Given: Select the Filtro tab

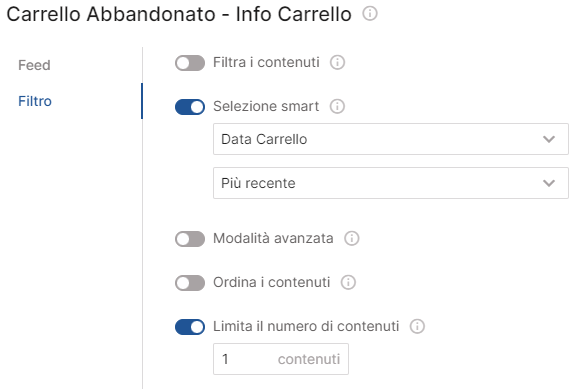Looking at the screenshot, I should click(x=35, y=101).
